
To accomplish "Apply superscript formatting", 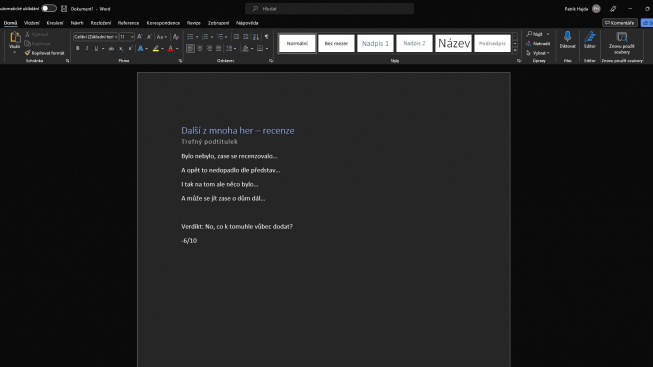I will [x=130, y=49].
